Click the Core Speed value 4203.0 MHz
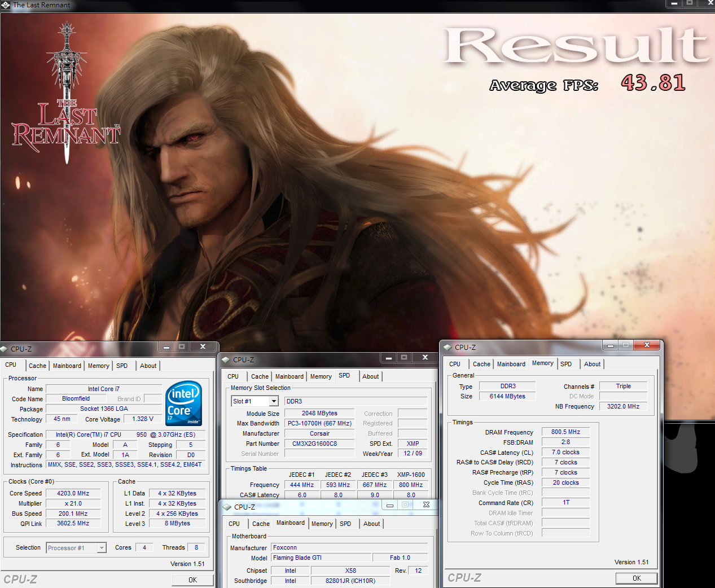Screen dimensions: 715x588 pos(73,493)
